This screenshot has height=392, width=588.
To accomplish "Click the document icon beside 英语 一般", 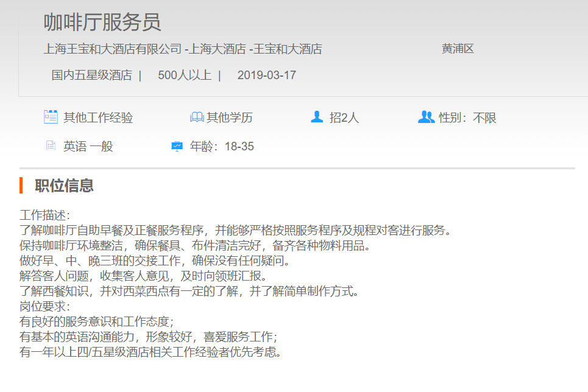I will pos(51,146).
